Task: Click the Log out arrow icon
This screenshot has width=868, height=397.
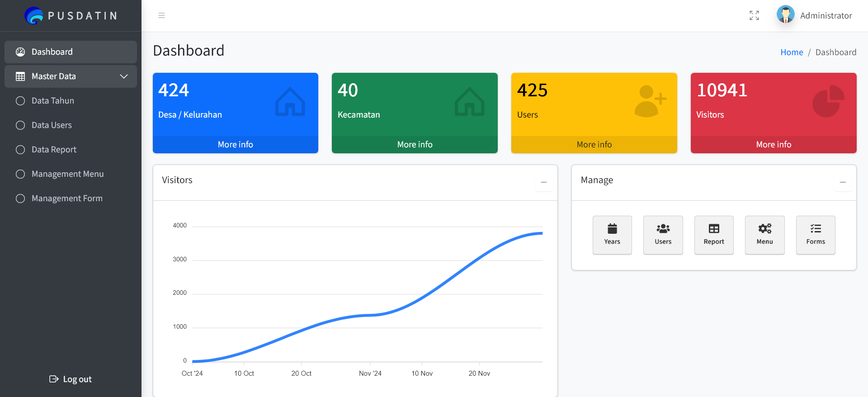Action: (54, 379)
